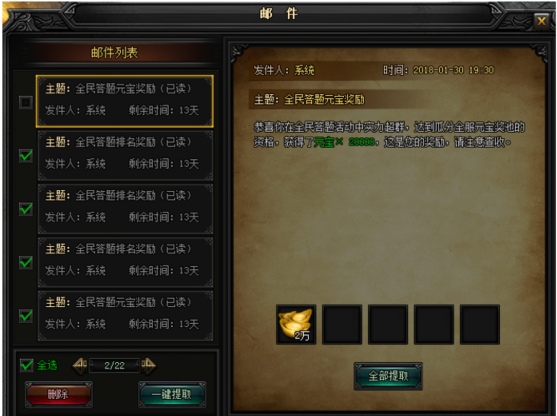Screen dimensions: 557x416
Task: Click the red 删除 delete button
Action: [59, 394]
